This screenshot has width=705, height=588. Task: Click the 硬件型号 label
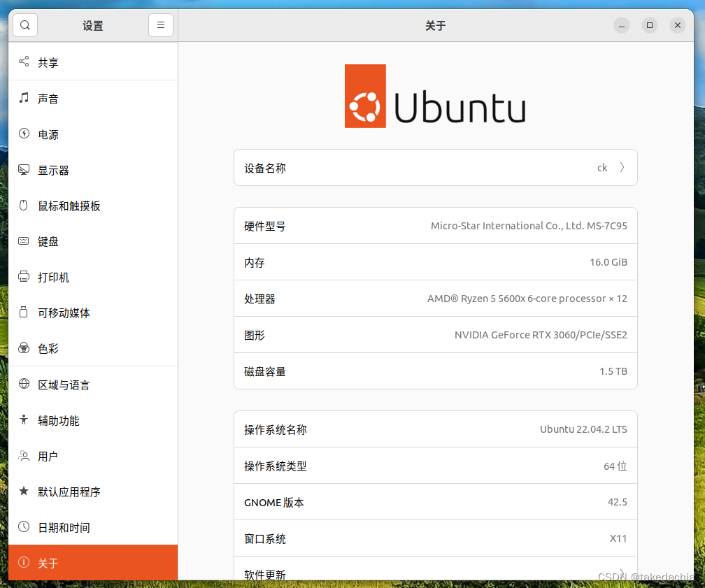click(x=265, y=226)
